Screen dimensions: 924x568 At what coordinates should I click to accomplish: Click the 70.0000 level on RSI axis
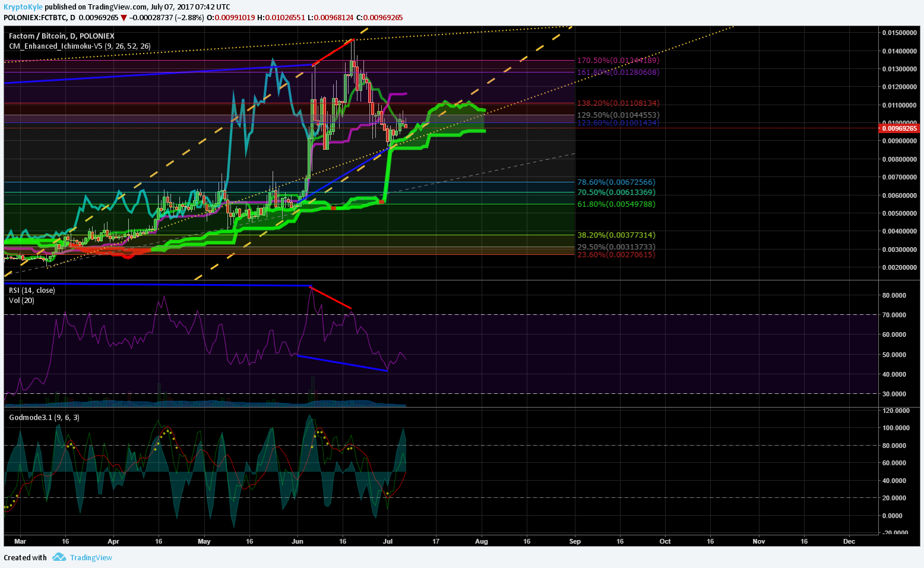click(894, 315)
